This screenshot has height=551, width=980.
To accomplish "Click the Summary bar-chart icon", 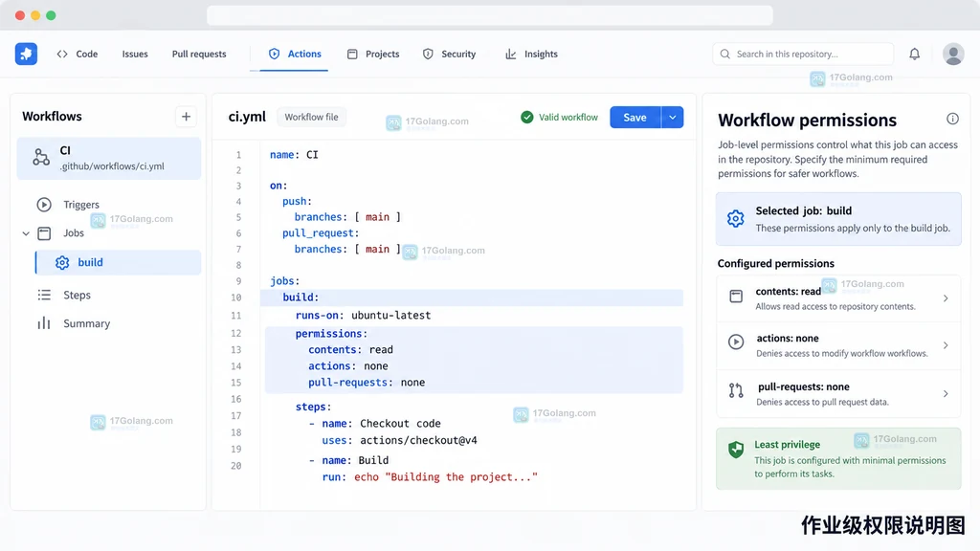I will click(44, 323).
